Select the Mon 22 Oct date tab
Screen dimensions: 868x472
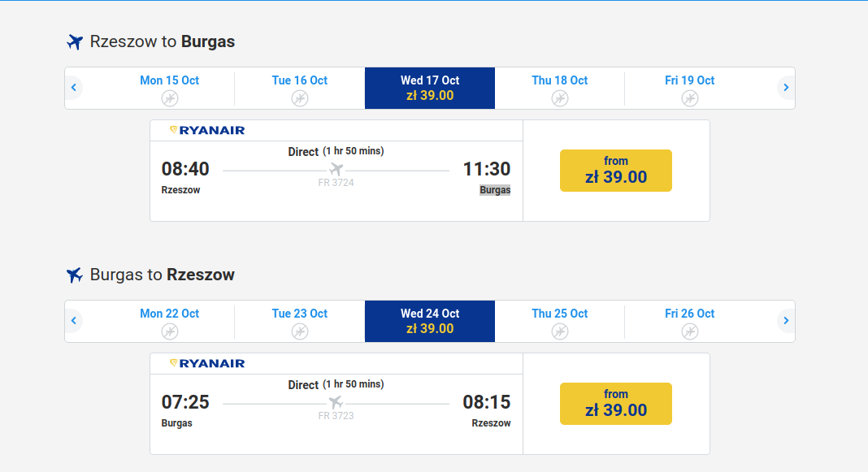(169, 321)
